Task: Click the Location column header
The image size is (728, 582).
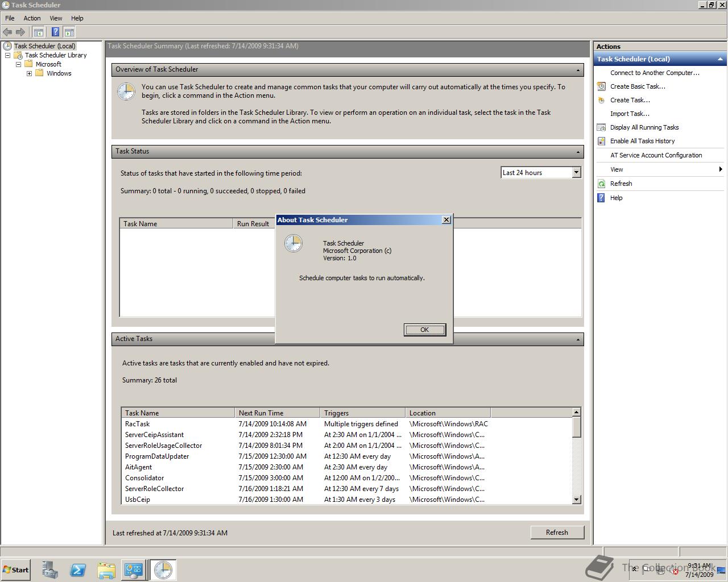Action: pyautogui.click(x=448, y=413)
